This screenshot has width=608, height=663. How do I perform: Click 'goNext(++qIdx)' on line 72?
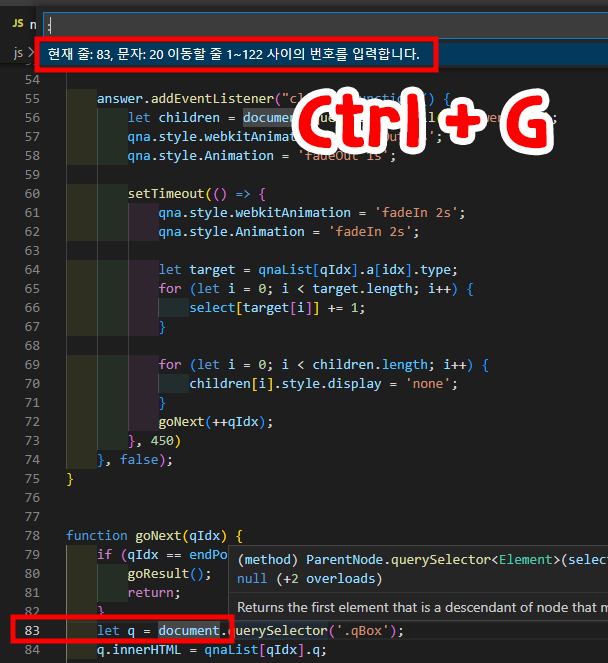212,422
